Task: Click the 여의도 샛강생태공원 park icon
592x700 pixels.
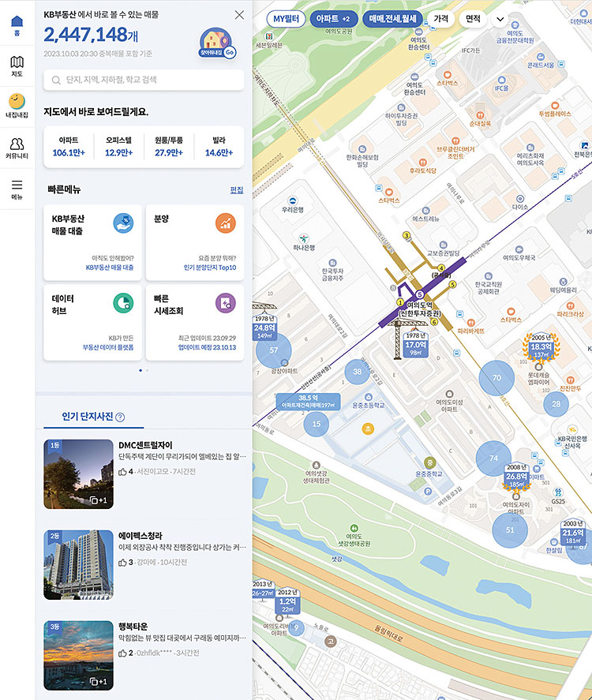Action: pyautogui.click(x=354, y=529)
